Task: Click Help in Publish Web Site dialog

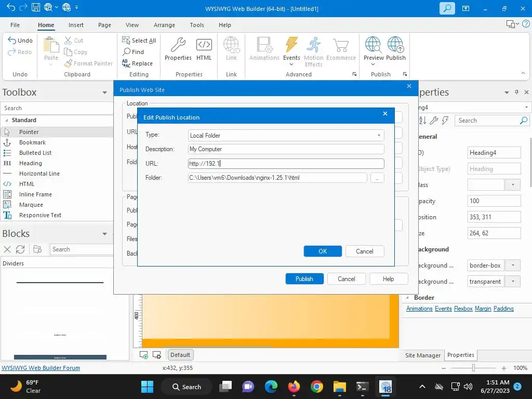Action: click(389, 279)
